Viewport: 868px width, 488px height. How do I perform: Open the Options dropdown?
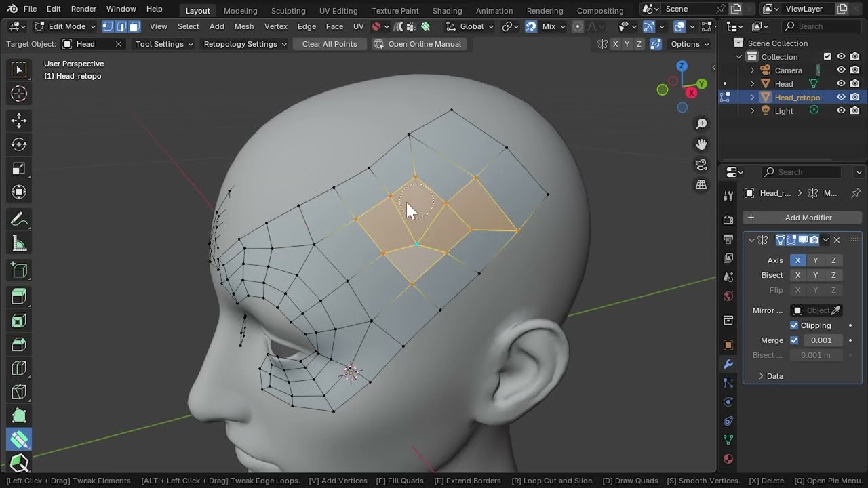(x=690, y=44)
